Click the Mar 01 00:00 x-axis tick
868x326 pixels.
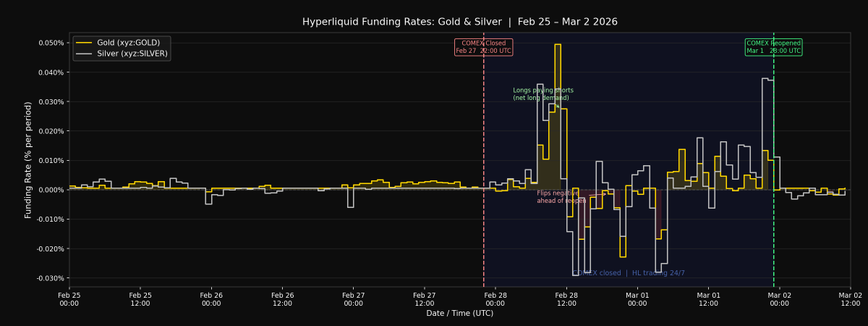click(637, 299)
